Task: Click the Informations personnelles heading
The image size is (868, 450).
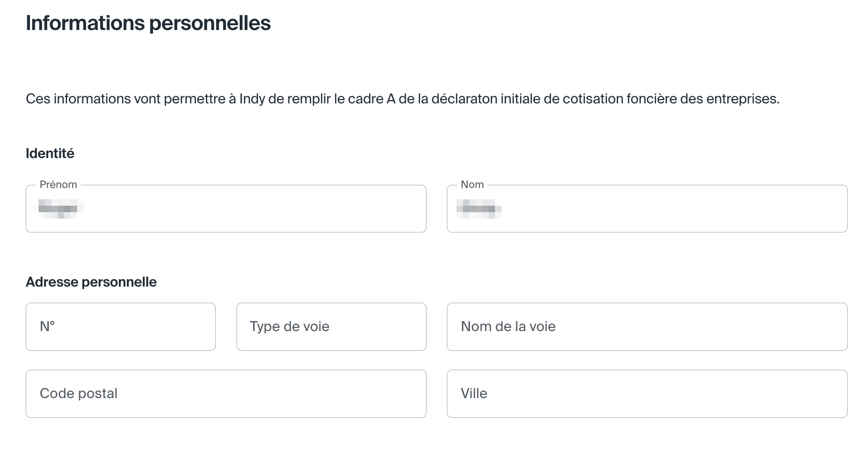Action: coord(148,23)
